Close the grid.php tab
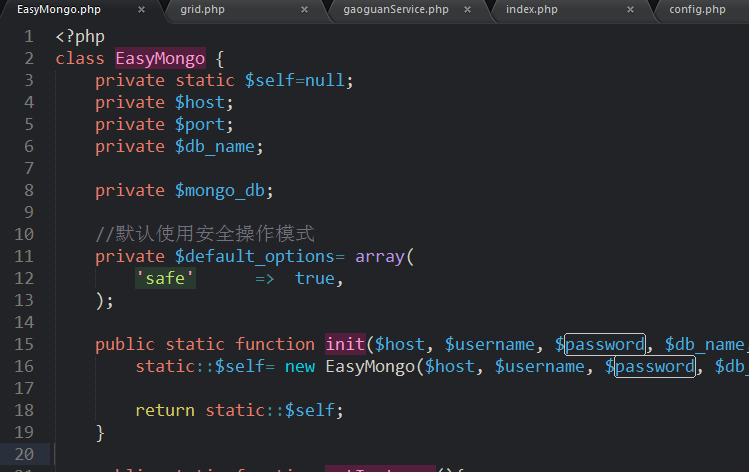 304,10
